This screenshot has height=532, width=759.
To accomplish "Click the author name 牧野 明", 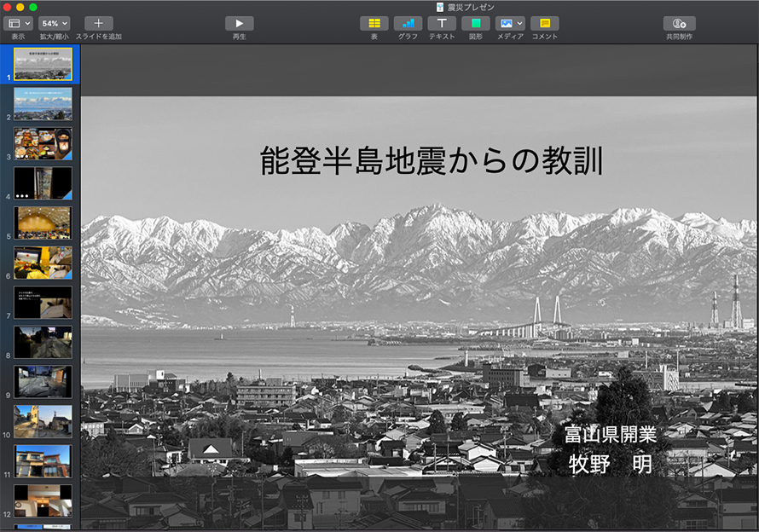I will pos(610,464).
